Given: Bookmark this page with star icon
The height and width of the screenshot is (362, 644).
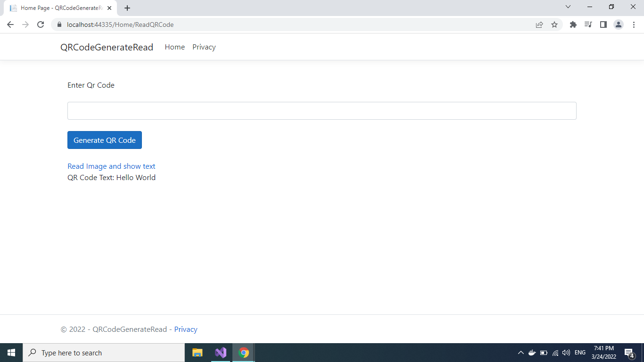Looking at the screenshot, I should [554, 25].
